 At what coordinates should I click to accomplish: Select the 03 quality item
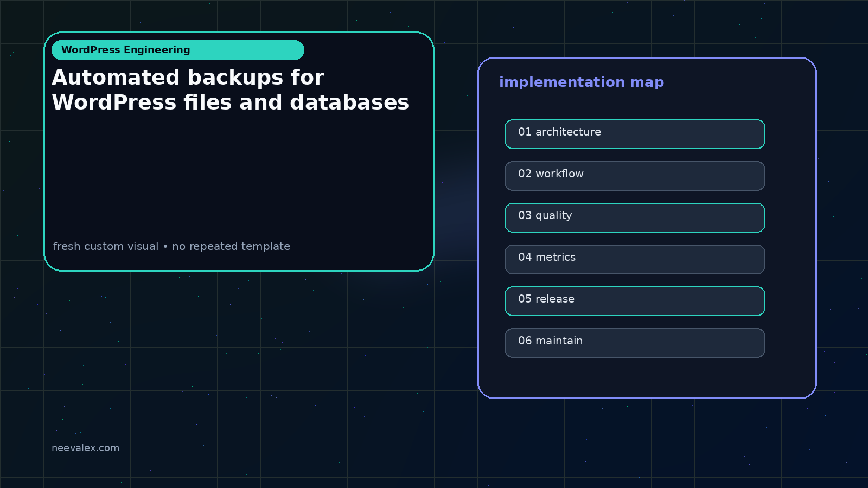click(635, 217)
